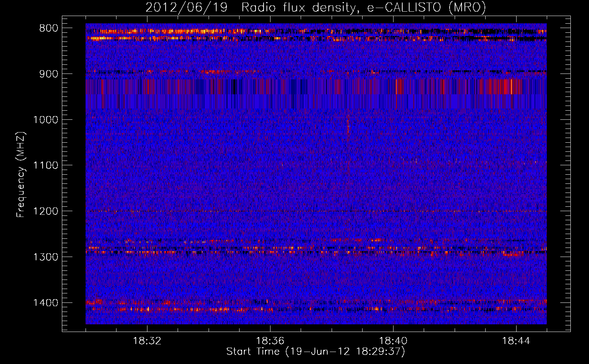Click the 18:32 time tick label

click(x=147, y=341)
